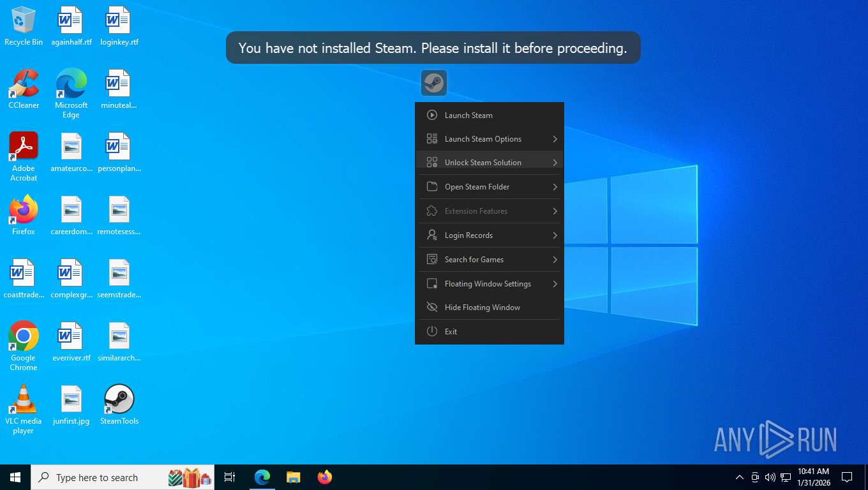This screenshot has height=490, width=868.
Task: Expand Search for Games submenu arrow
Action: coord(555,260)
